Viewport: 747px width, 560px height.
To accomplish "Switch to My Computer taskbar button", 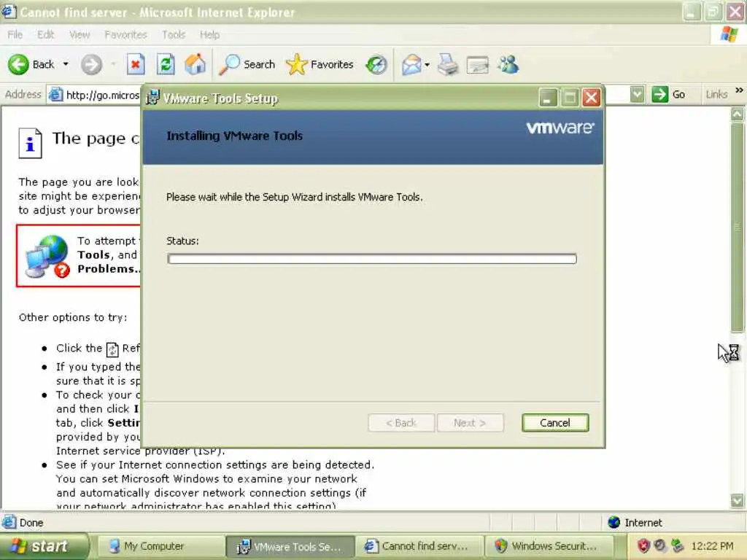I will point(160,546).
